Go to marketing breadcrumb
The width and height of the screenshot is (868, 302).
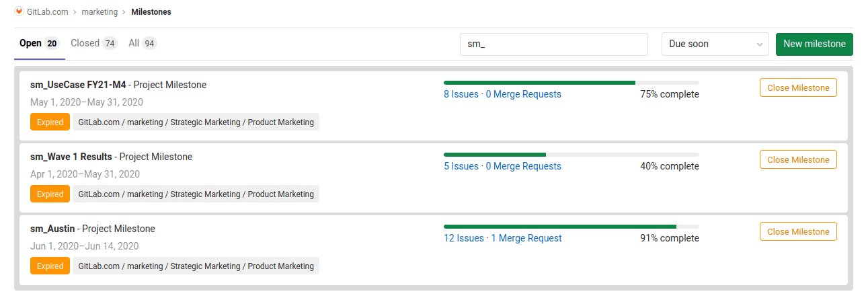tap(100, 12)
